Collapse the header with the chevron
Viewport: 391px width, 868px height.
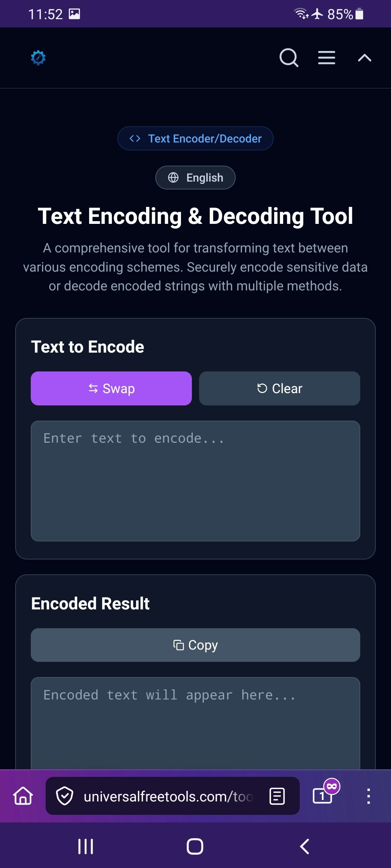(364, 58)
